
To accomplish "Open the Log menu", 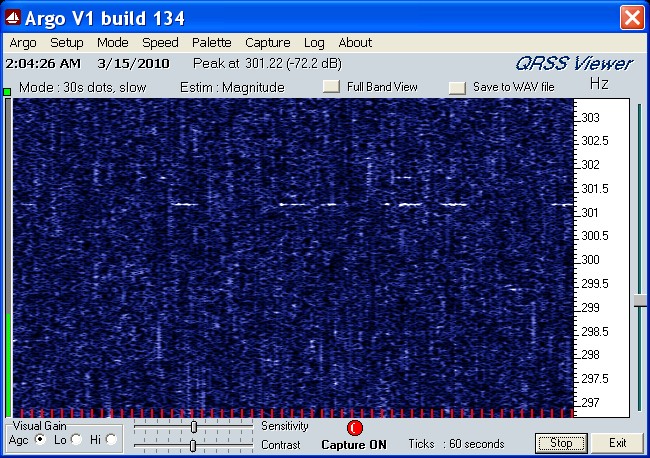I will tap(314, 43).
